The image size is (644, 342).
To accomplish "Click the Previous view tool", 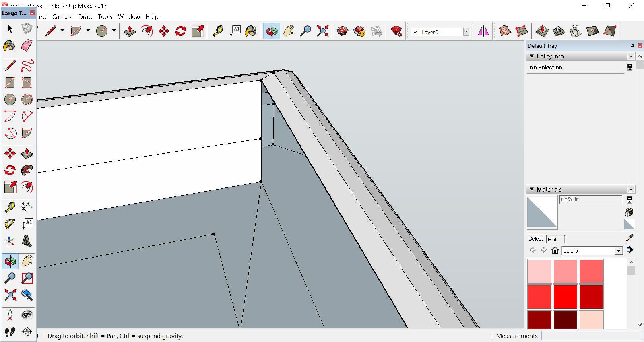I will coord(27,295).
